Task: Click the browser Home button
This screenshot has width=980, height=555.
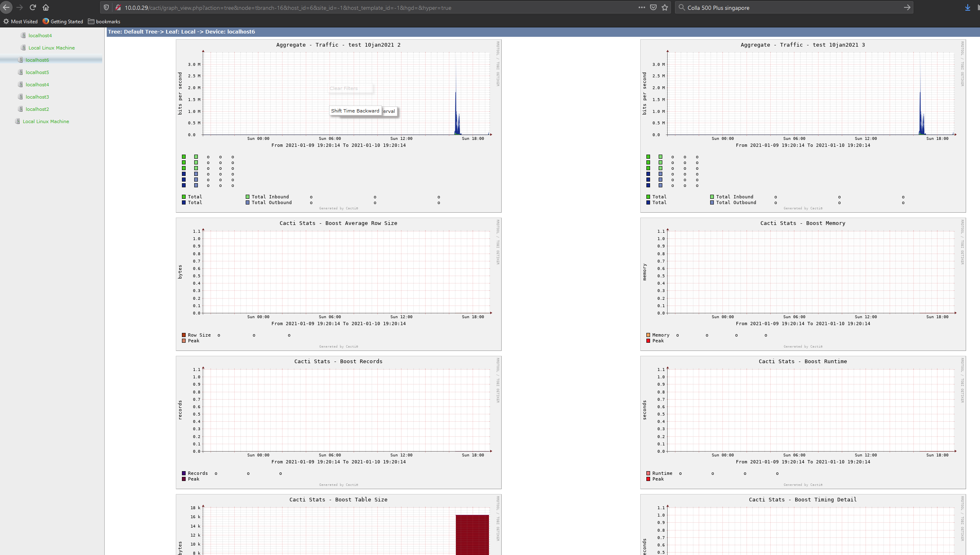Action: click(46, 7)
